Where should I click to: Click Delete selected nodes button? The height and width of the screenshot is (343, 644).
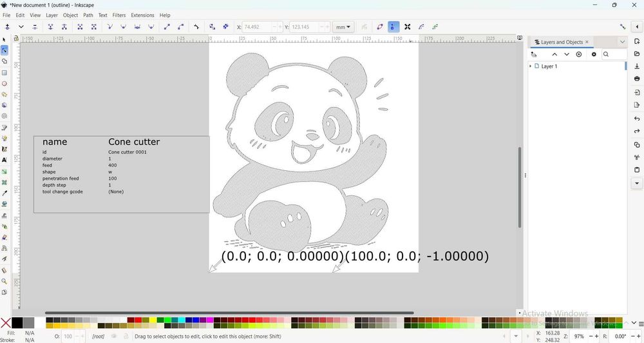click(x=35, y=26)
